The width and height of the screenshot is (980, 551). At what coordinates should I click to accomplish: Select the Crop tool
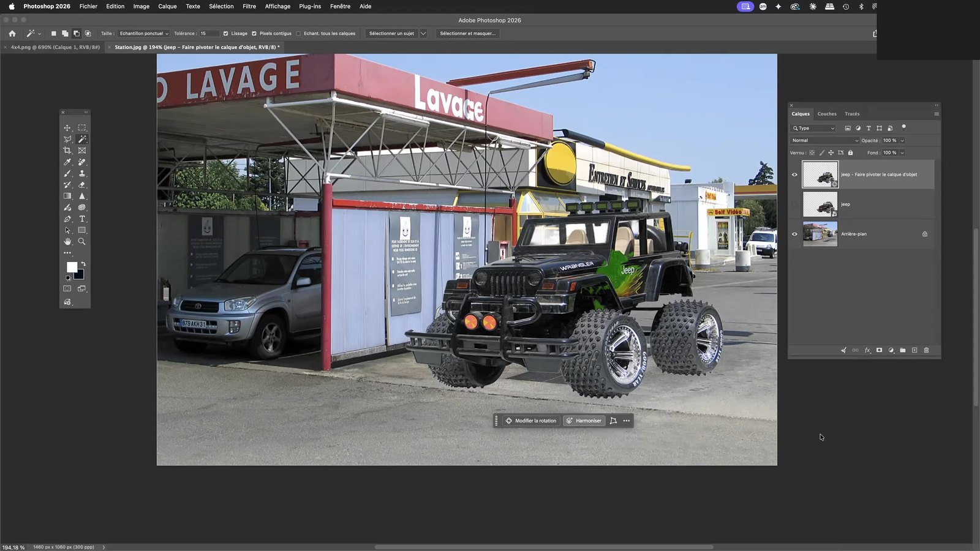pos(67,151)
